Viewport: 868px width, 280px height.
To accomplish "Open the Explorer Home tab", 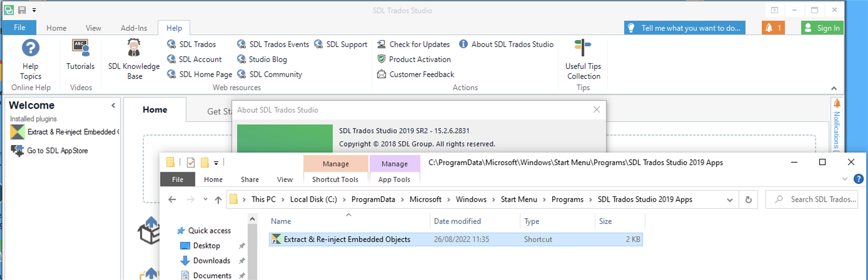I will click(x=213, y=179).
